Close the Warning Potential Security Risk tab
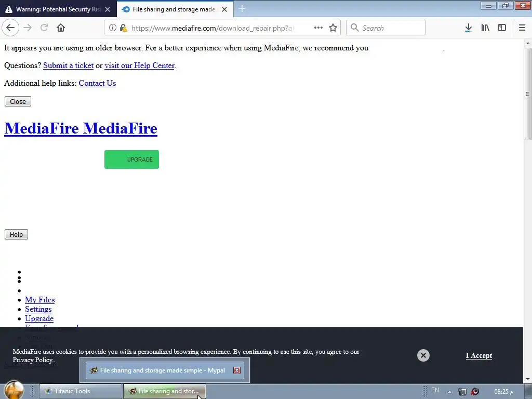The image size is (532, 399). [108, 9]
